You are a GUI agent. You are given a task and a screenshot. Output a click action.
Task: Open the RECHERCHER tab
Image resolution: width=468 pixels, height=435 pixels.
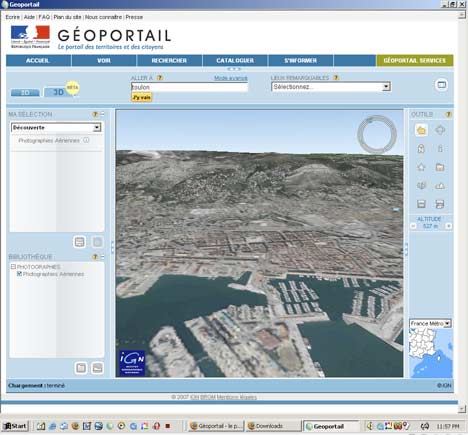(x=169, y=60)
